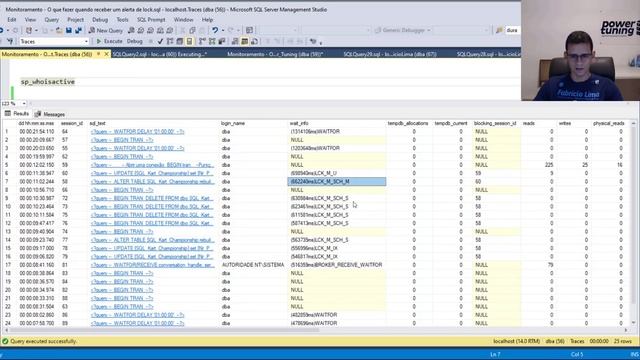640x360 pixels.
Task: Open the editor zoom percentage dropdown
Action: tap(24, 104)
